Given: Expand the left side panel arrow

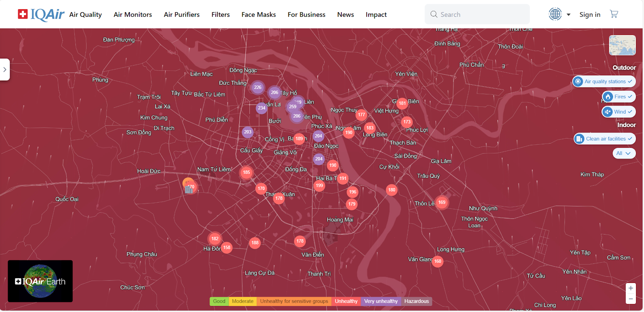Looking at the screenshot, I should [5, 70].
